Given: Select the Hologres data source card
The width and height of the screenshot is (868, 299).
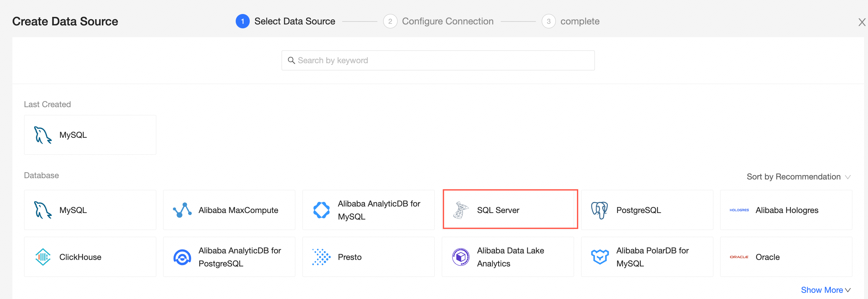Looking at the screenshot, I should click(786, 209).
